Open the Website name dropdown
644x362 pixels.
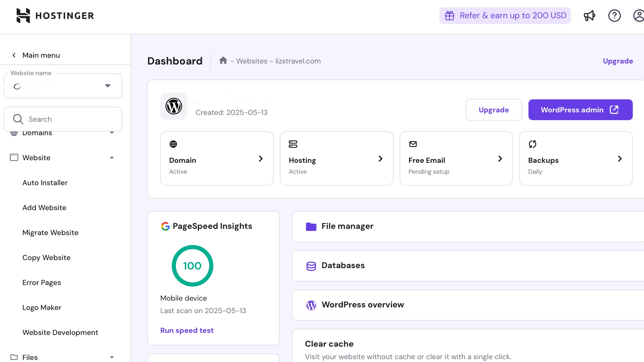[63, 86]
